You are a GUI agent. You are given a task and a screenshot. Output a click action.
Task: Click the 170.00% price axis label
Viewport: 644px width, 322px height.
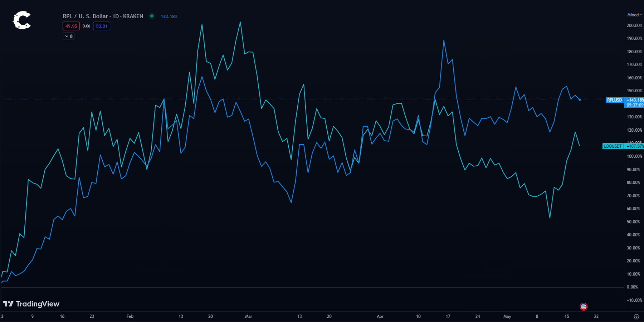tap(634, 65)
